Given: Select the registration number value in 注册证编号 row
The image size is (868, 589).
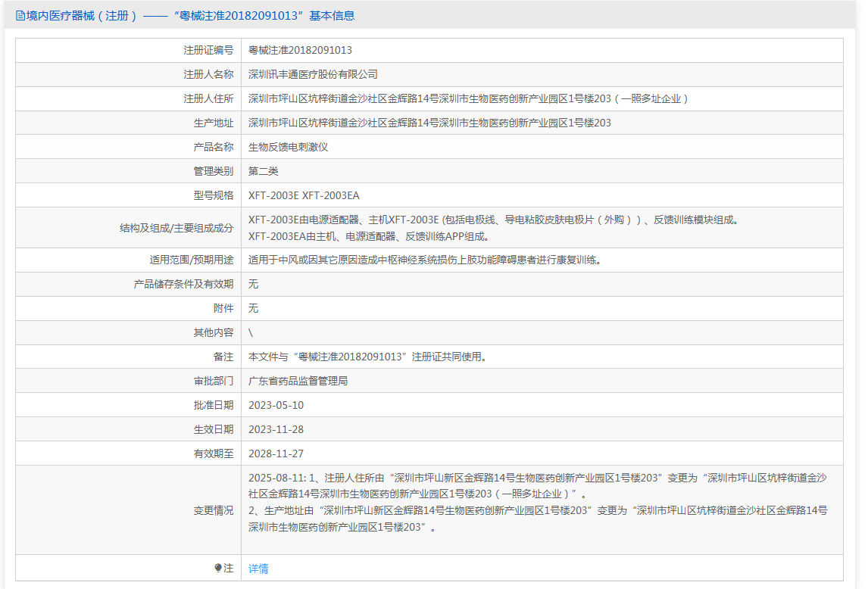Looking at the screenshot, I should [x=300, y=50].
